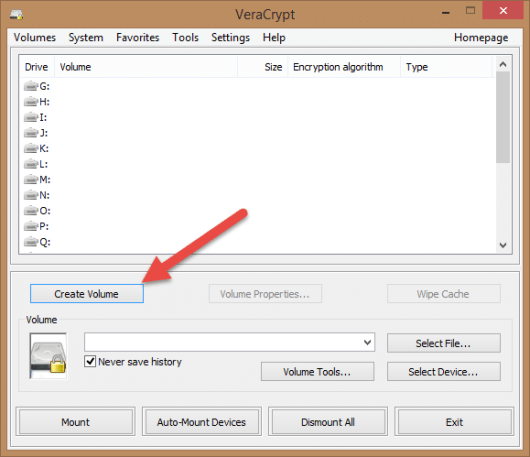530x457 pixels.
Task: Open the System menu
Action: [86, 37]
